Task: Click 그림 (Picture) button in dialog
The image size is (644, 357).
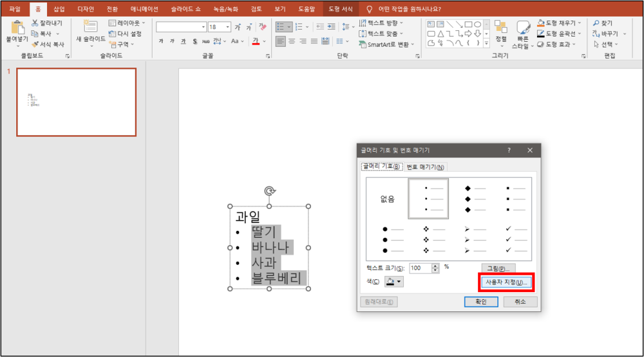Action: pyautogui.click(x=498, y=268)
